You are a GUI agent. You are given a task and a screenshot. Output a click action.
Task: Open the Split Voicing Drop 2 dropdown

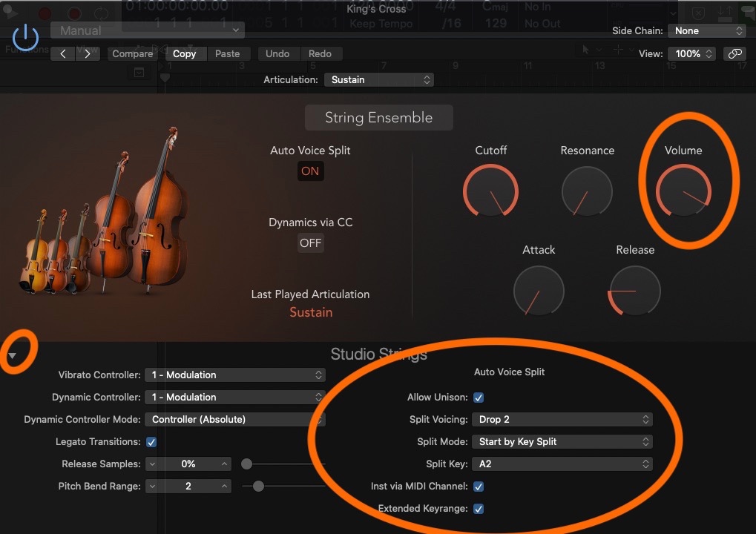pyautogui.click(x=562, y=419)
